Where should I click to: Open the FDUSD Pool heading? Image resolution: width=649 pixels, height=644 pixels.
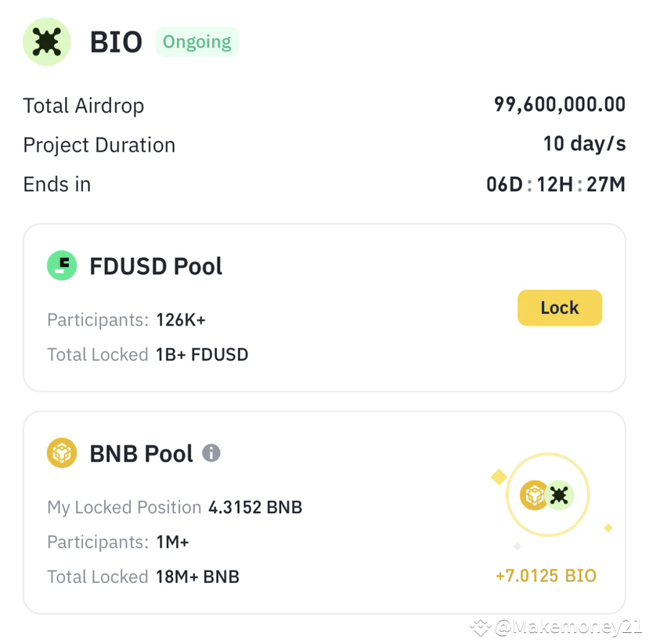pyautogui.click(x=156, y=266)
